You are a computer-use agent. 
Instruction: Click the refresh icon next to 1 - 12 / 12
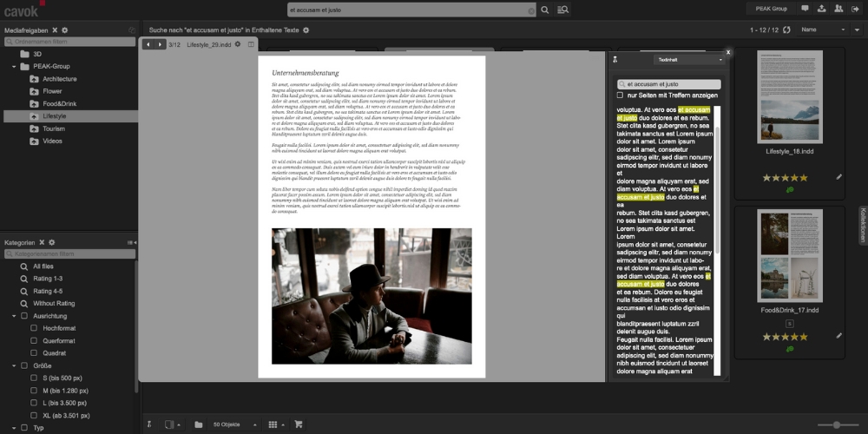point(786,30)
